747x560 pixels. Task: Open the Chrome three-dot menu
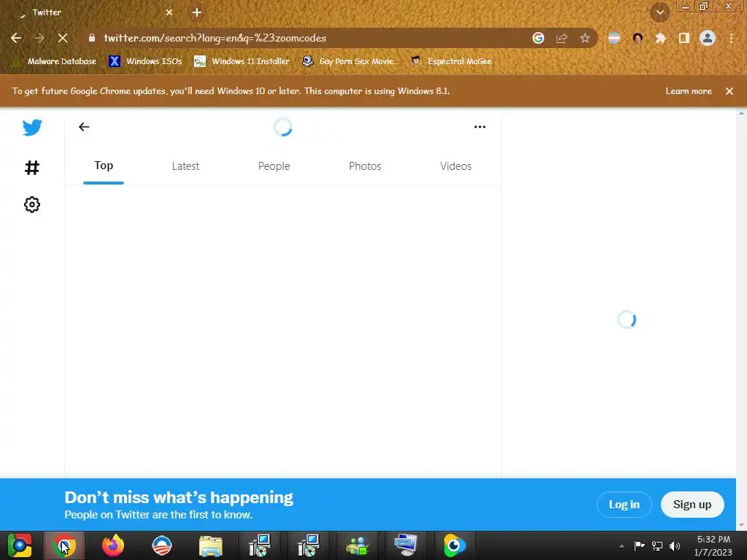tap(731, 38)
